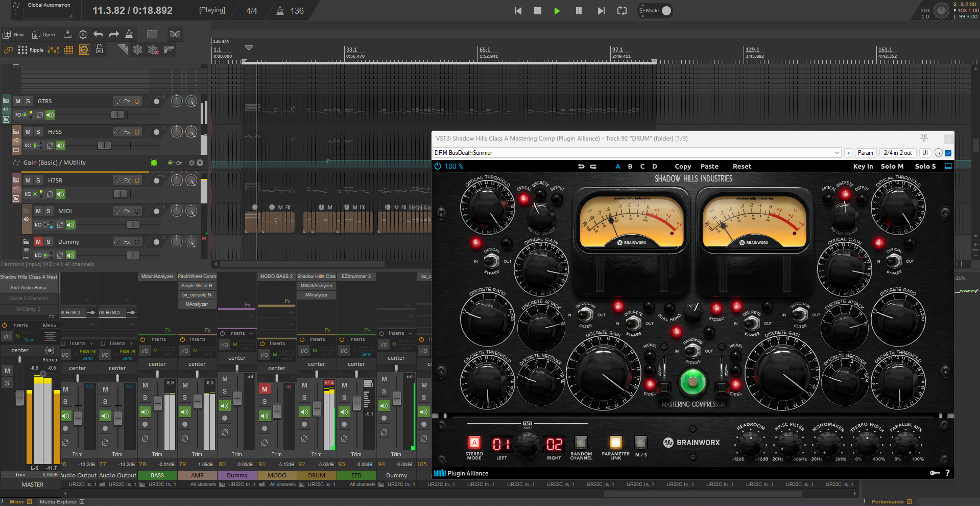
Task: Click the [Playing] transport status
Action: coord(212,10)
